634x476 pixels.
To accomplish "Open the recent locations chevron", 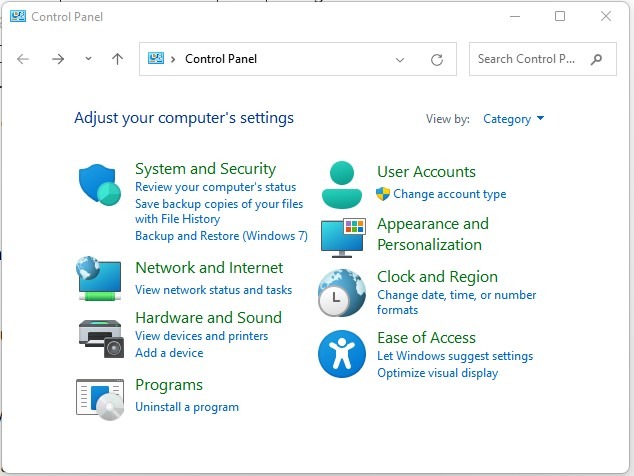I will tap(88, 60).
